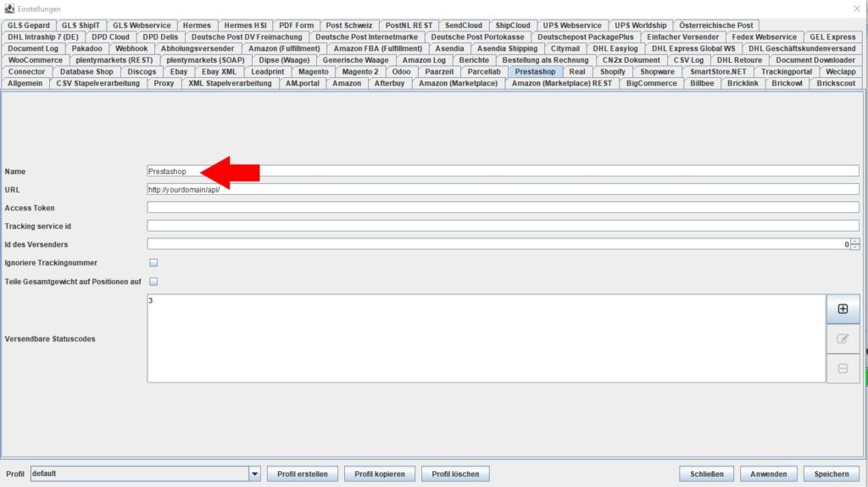Select the Brickscout tab
Image resolution: width=868 pixels, height=487 pixels.
(836, 83)
